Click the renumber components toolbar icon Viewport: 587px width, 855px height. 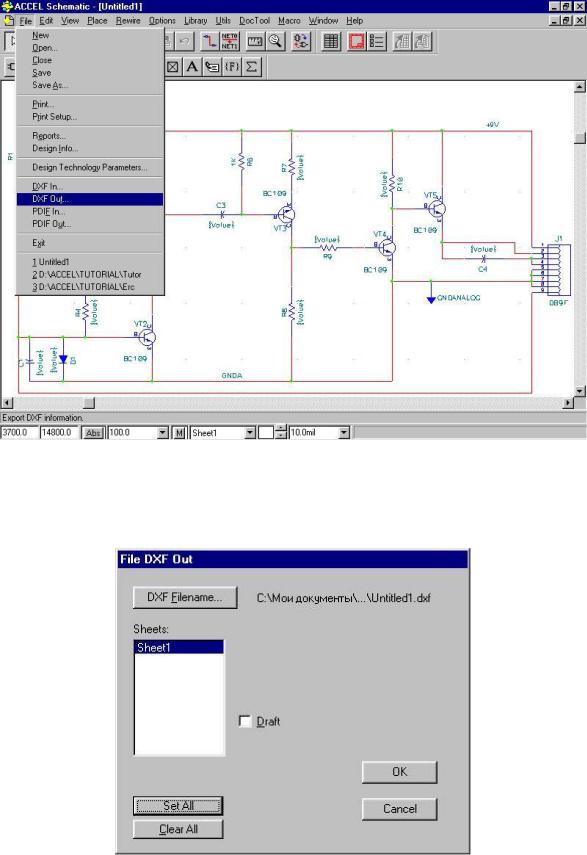click(x=301, y=41)
